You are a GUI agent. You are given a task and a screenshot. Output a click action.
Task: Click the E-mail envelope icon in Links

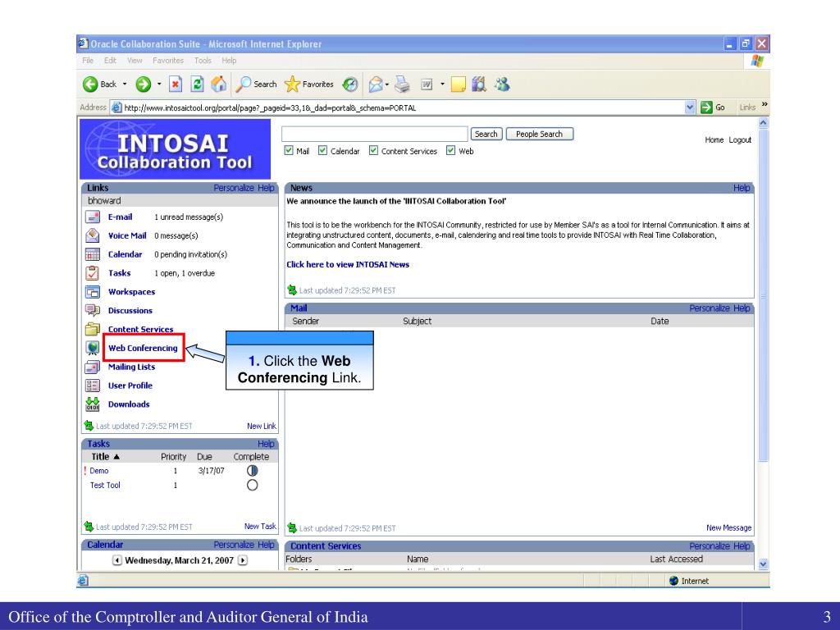tap(93, 217)
